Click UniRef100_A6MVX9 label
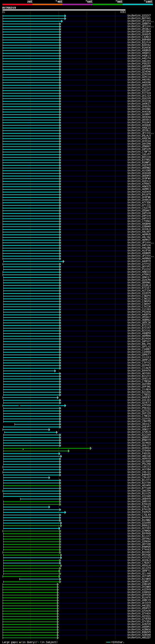 pos(139,459)
